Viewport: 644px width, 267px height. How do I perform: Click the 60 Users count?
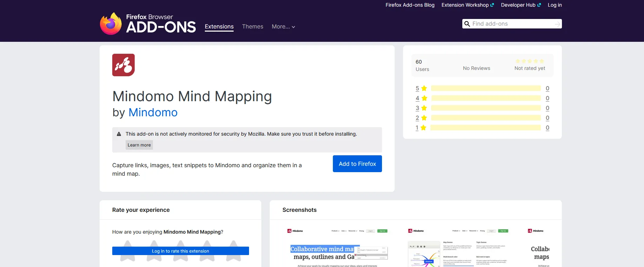tap(422, 65)
